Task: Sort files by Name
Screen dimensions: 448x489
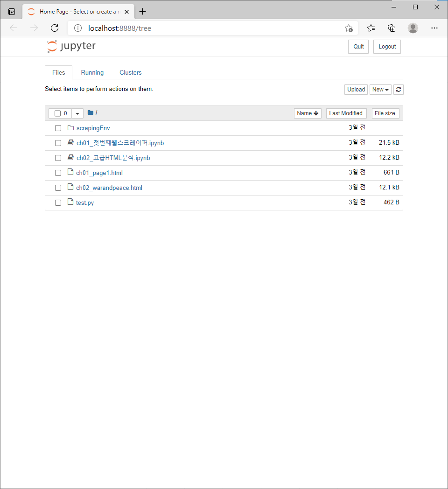Action: click(x=308, y=113)
